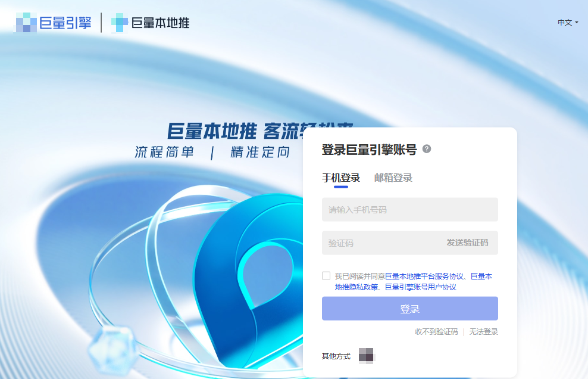Viewport: 588px width, 379px height.
Task: Switch to the 手机登录 tab
Action: (341, 178)
